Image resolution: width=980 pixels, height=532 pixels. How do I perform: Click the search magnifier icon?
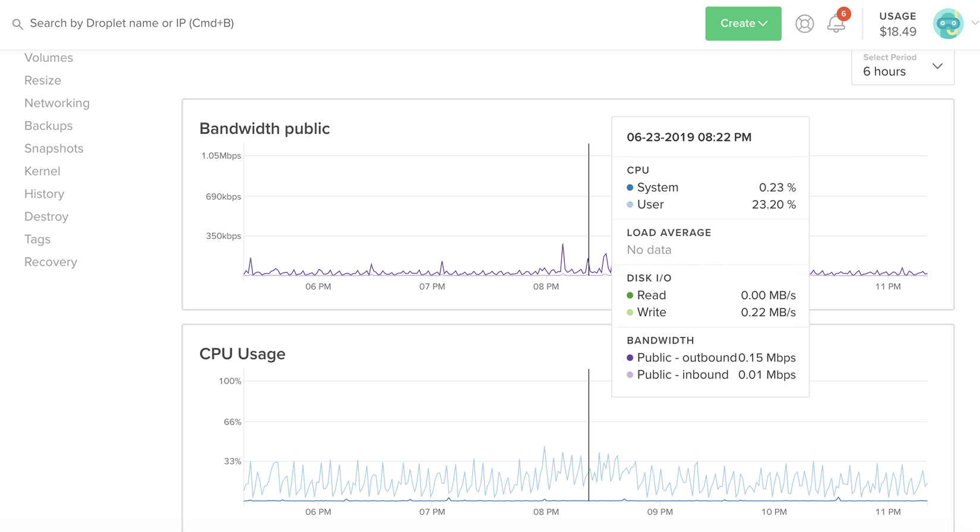click(18, 24)
